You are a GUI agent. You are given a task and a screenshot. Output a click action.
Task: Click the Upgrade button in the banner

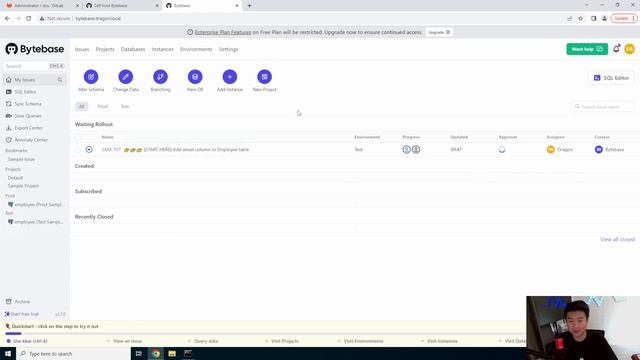[x=439, y=32]
